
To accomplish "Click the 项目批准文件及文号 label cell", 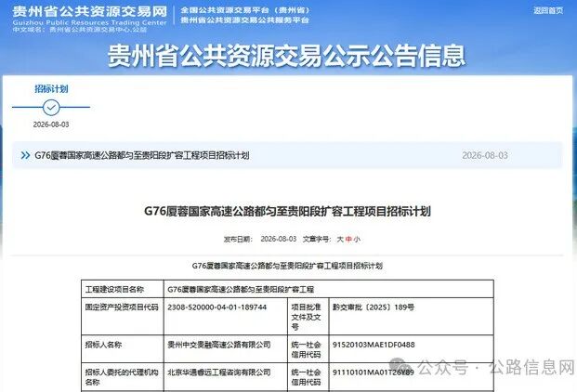I will 307,317.
